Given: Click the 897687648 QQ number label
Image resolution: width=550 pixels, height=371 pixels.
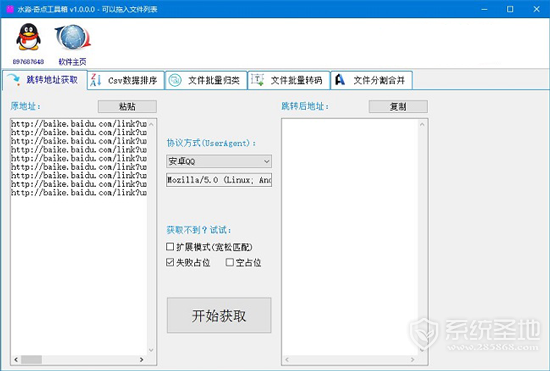Looking at the screenshot, I should 28,62.
